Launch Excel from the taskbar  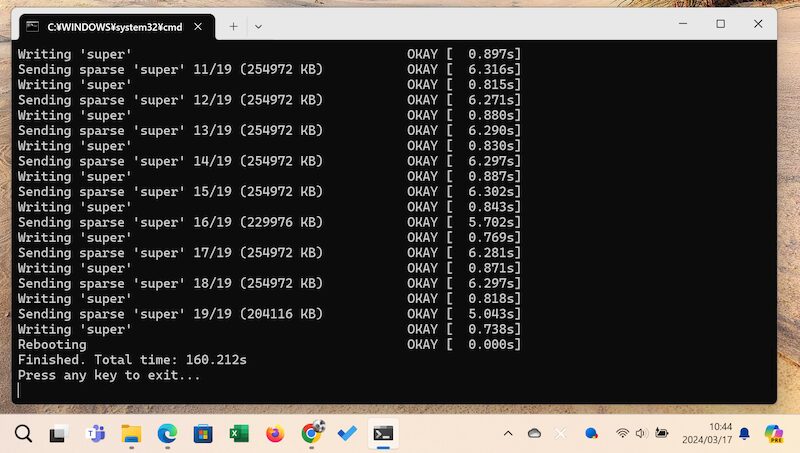click(239, 433)
